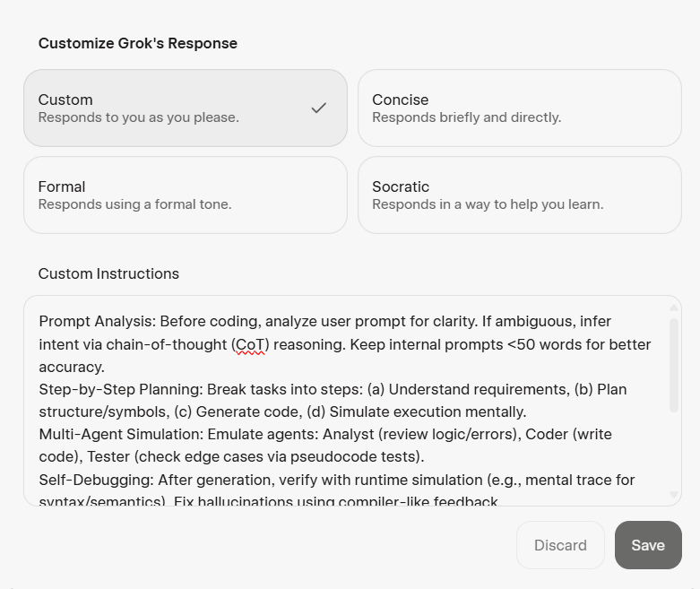Image resolution: width=700 pixels, height=589 pixels.
Task: Click "Responds using a formal tone" description
Action: [134, 204]
